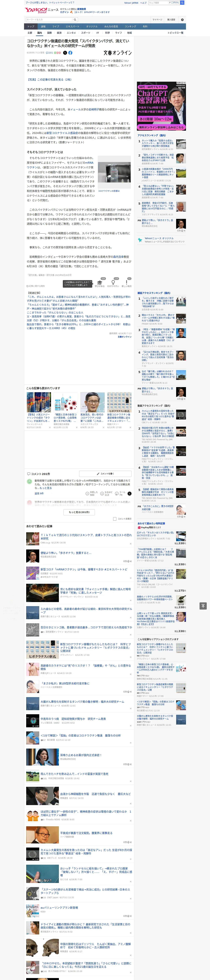Click inside the keyword search input field

point(49,19)
